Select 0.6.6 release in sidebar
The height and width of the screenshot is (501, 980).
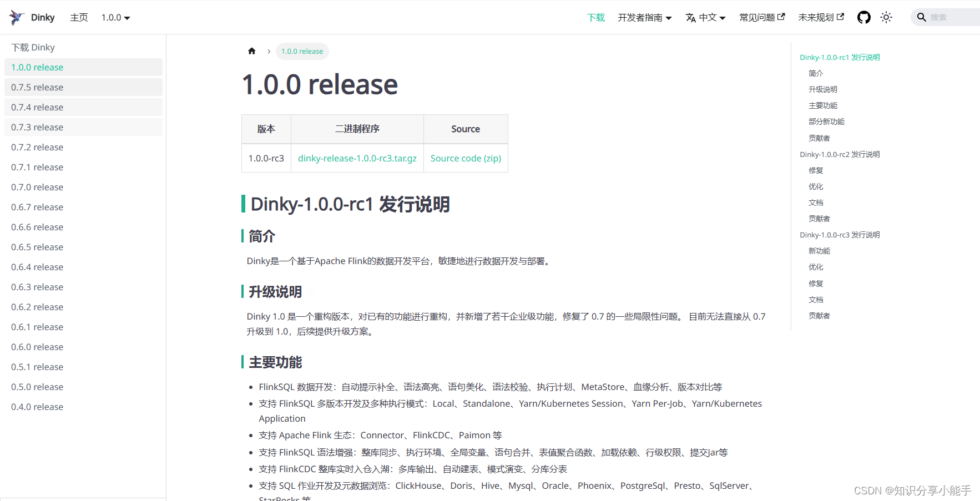(83, 227)
